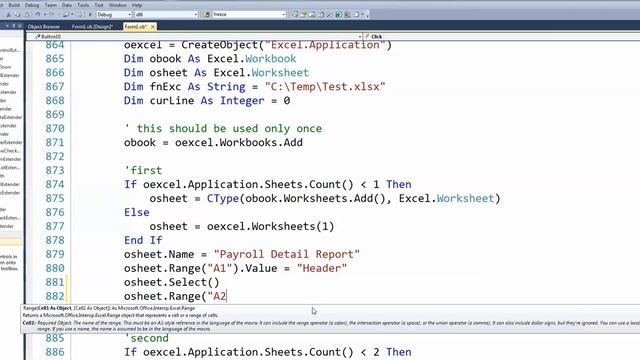Screen dimensions: 640x360
Task: Open the Data menu
Action: pos(67,5)
